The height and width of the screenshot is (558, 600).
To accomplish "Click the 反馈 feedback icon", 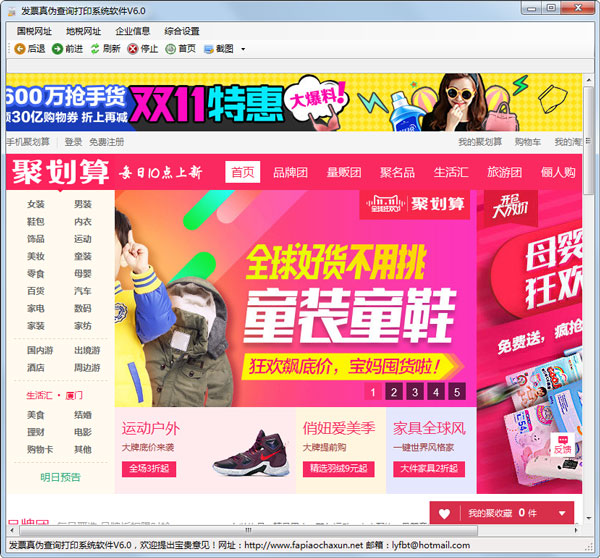I will pyautogui.click(x=562, y=444).
